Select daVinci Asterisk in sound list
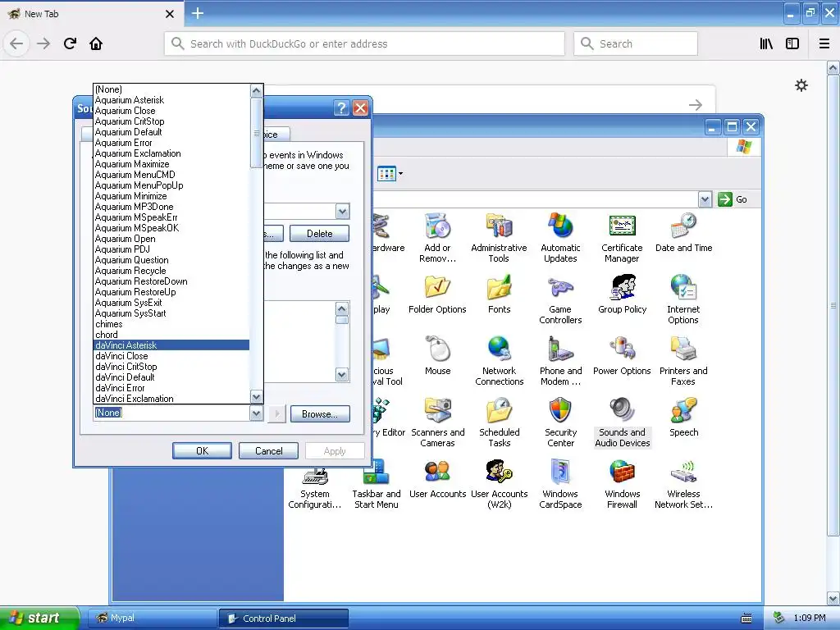Image resolution: width=840 pixels, height=630 pixels. 171,345
